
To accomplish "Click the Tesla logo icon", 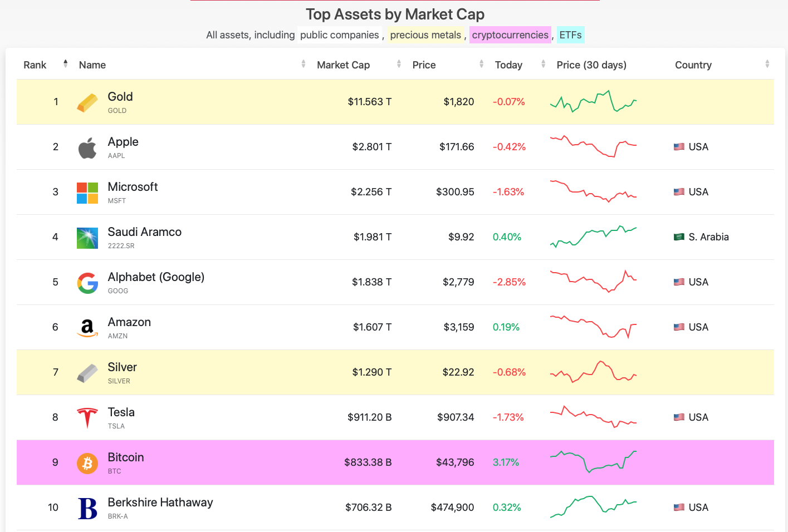I will (87, 418).
